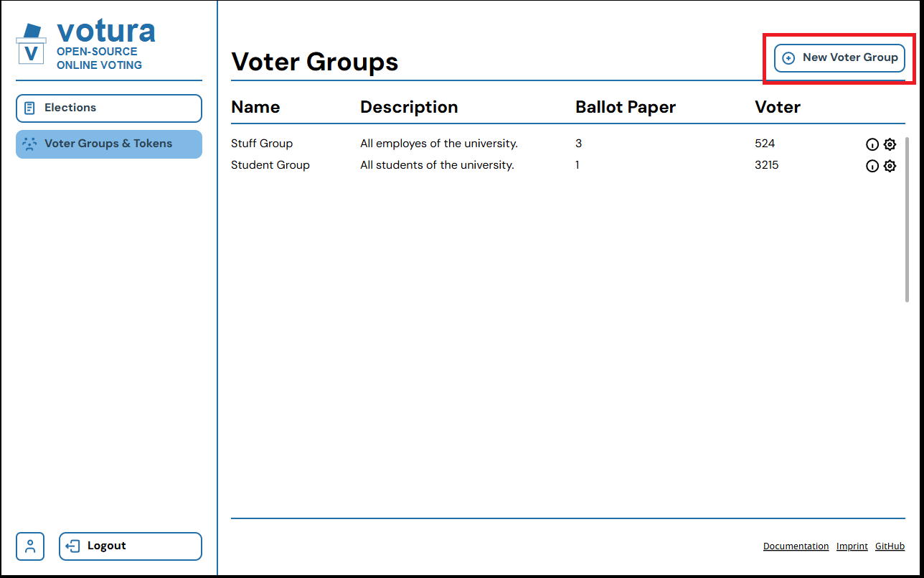Click the Voter column header
The height and width of the screenshot is (578, 924).
coord(778,107)
